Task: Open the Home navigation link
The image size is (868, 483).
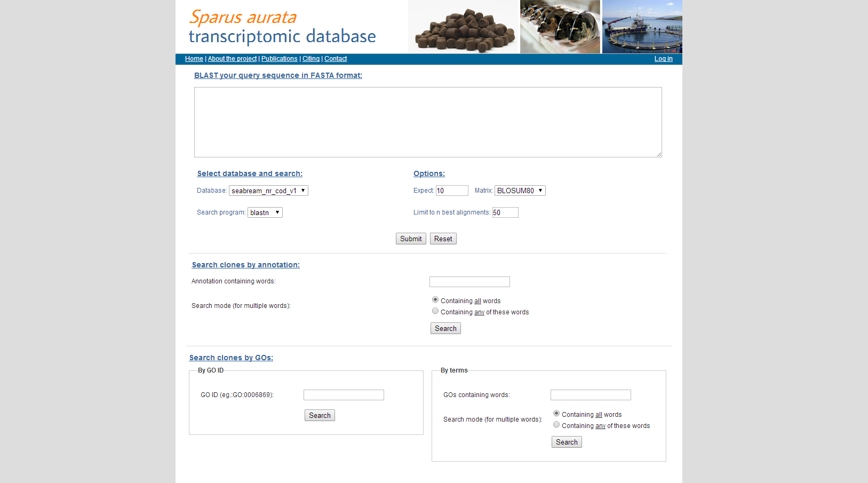Action: pyautogui.click(x=194, y=59)
